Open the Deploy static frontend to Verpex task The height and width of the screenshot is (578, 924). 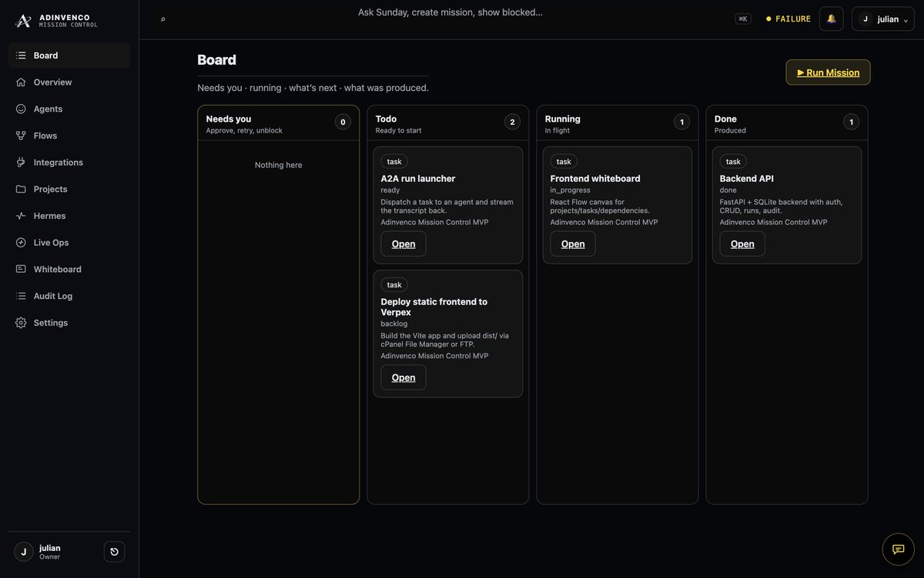click(x=403, y=378)
